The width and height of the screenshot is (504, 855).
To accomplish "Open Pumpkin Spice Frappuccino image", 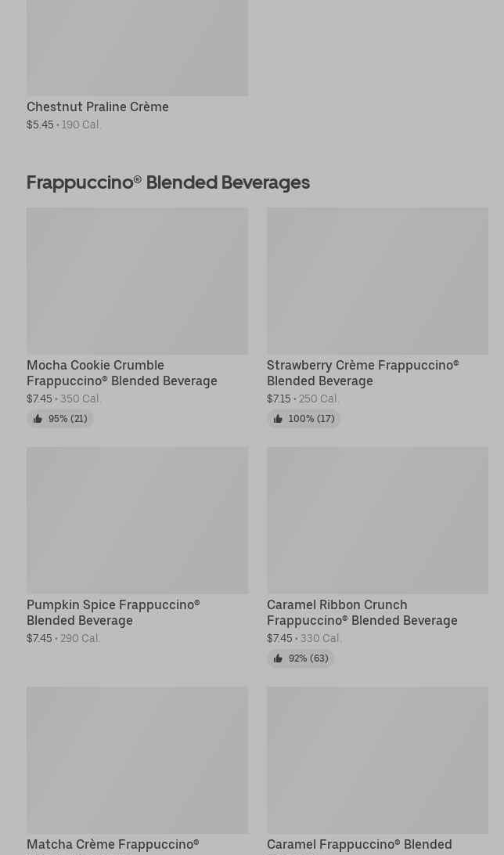I will tap(137, 520).
